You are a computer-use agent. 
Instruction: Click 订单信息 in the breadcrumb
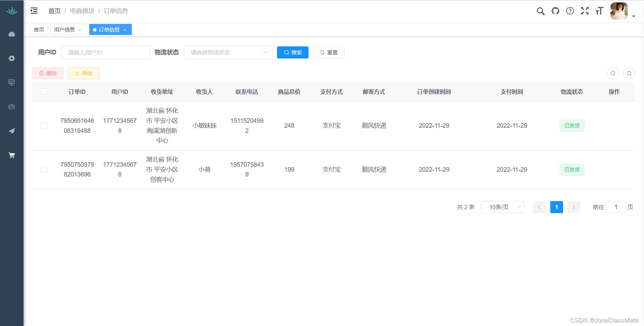pyautogui.click(x=116, y=11)
